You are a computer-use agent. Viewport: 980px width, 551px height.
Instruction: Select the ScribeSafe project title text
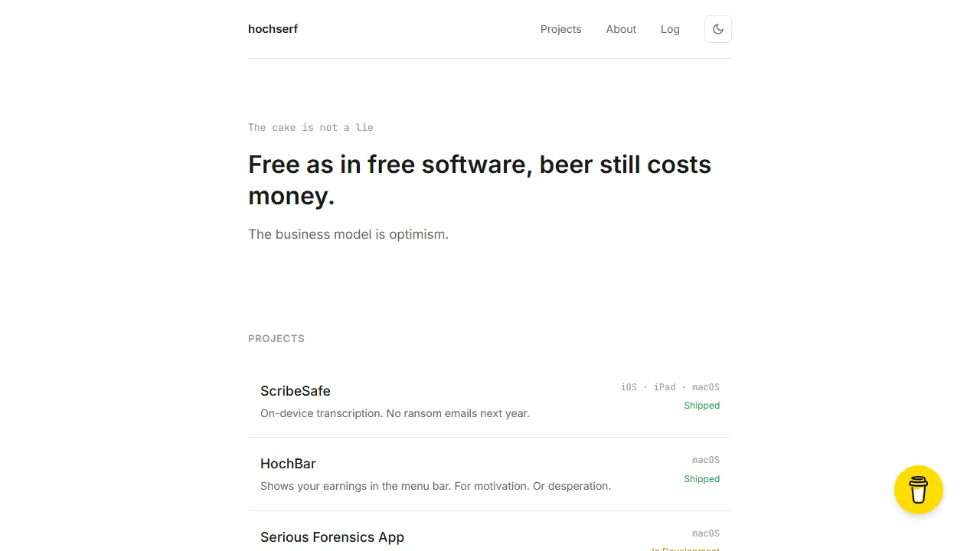pos(295,391)
